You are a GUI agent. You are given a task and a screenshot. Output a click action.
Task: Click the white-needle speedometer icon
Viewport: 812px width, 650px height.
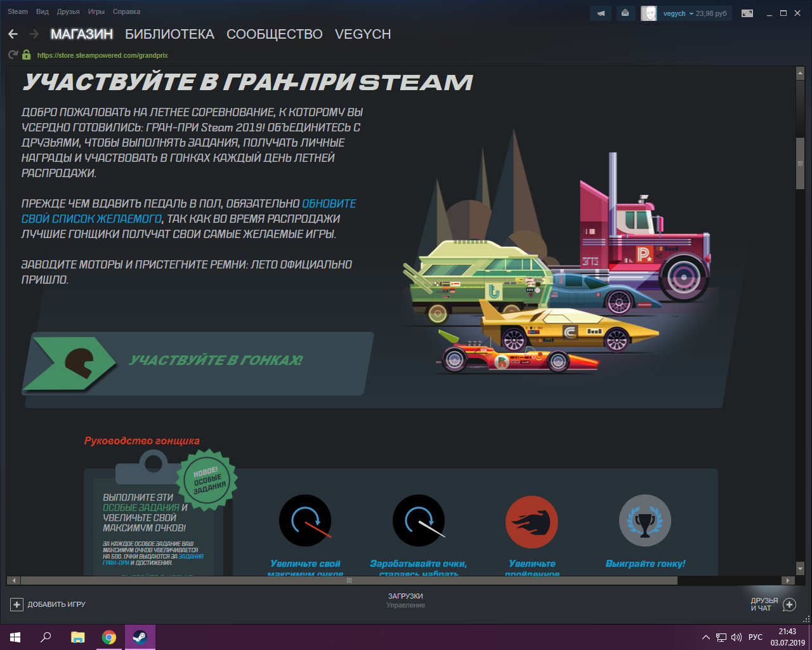pyautogui.click(x=419, y=521)
